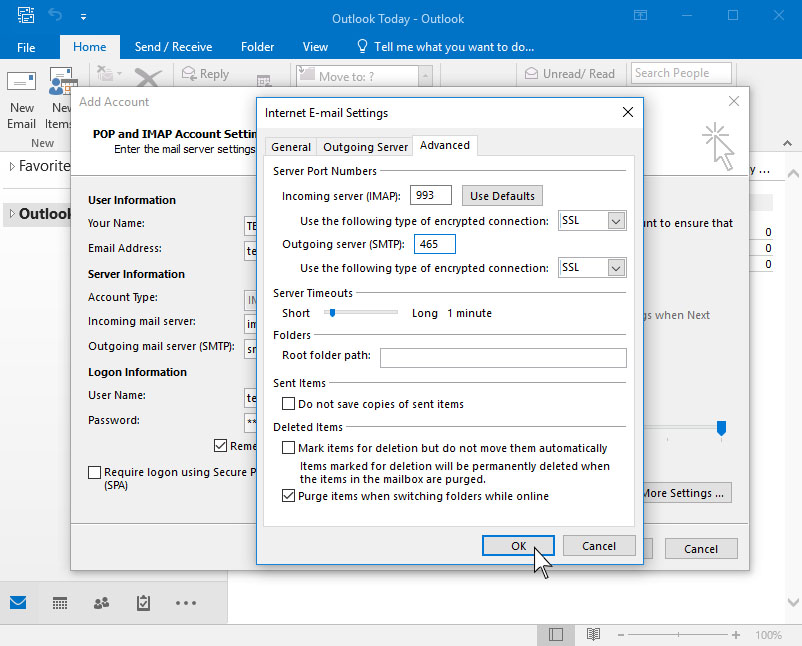The image size is (802, 646).
Task: Check Mark items for deletion option
Action: point(288,448)
